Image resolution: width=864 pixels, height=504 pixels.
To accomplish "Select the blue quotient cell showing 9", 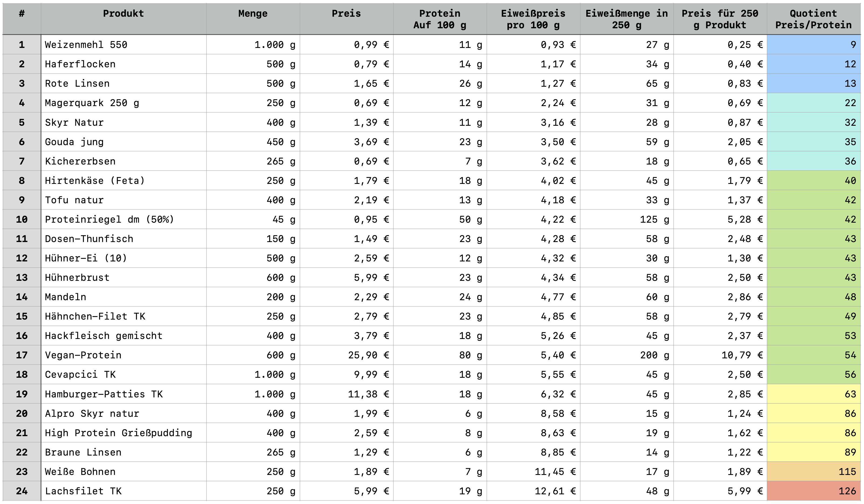I will pos(813,45).
